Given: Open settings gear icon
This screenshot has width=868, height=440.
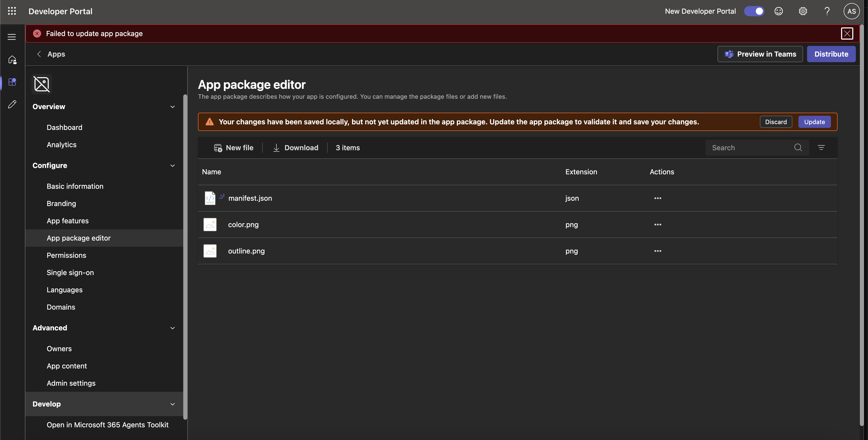Looking at the screenshot, I should 803,11.
